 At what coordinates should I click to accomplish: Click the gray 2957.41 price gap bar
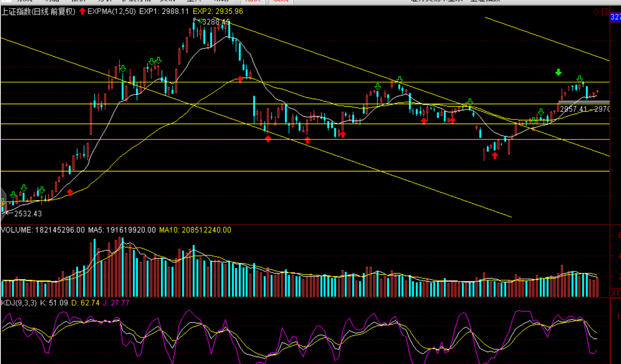(x=584, y=102)
